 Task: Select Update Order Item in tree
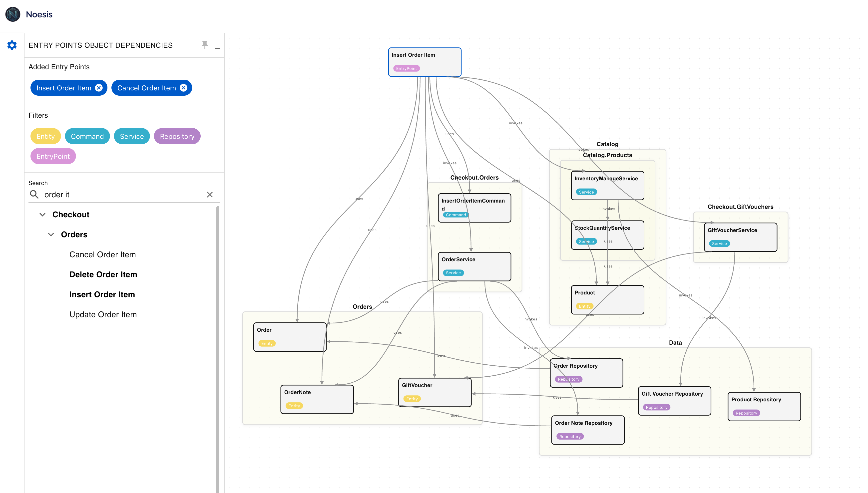pyautogui.click(x=103, y=315)
